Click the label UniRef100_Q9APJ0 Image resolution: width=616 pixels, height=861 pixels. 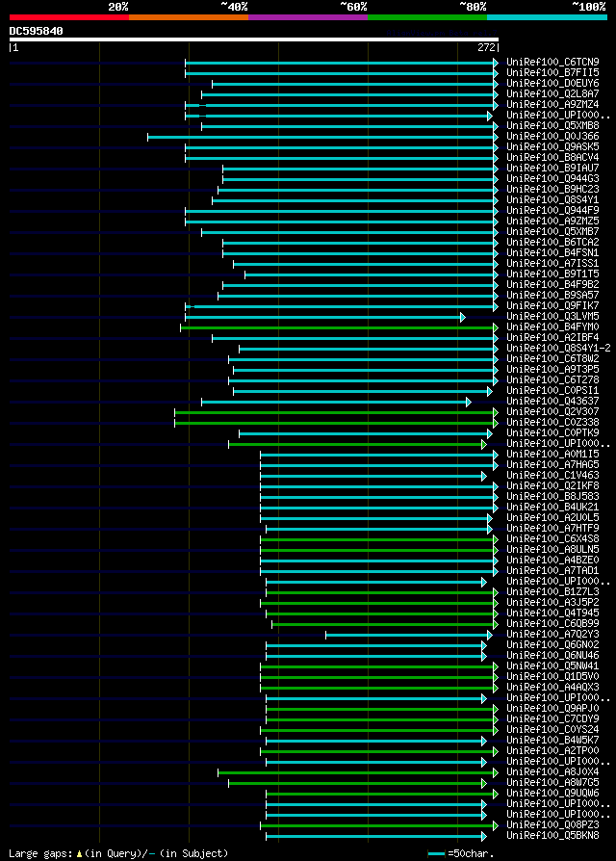[552, 708]
